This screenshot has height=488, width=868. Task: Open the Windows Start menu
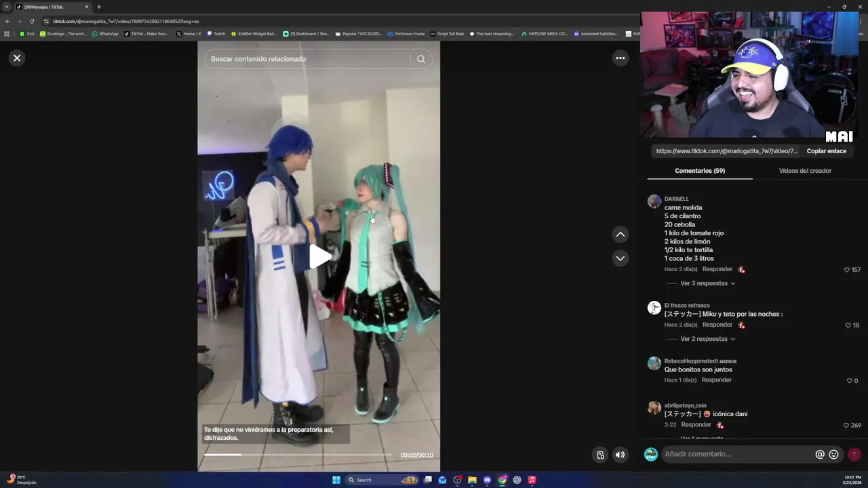(336, 480)
